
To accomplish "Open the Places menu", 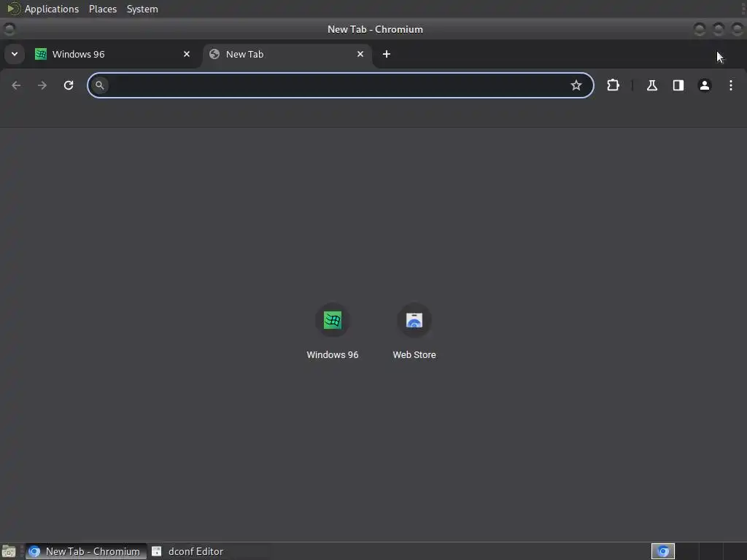I will pyautogui.click(x=103, y=9).
